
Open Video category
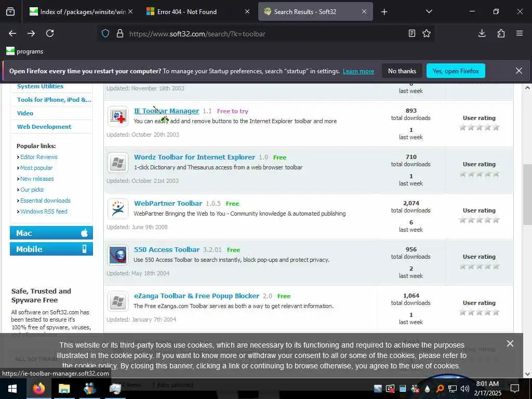click(25, 113)
